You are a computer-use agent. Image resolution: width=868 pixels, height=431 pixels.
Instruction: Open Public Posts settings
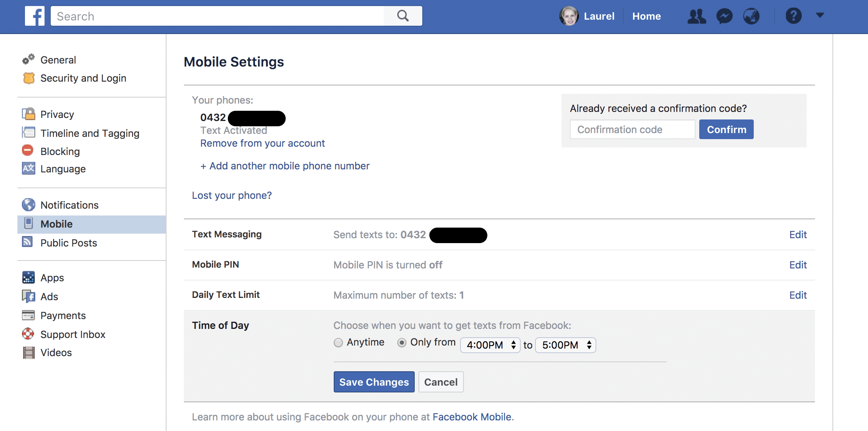coord(69,243)
